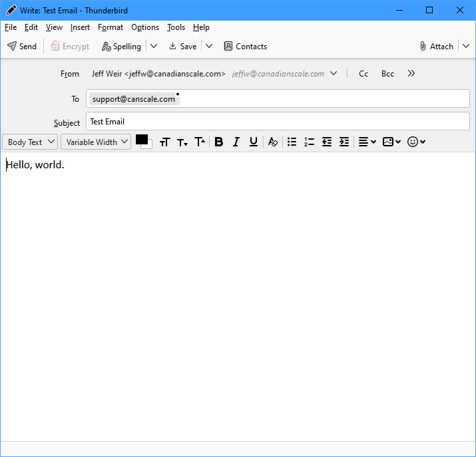476x457 pixels.
Task: Toggle Bold formatting
Action: (218, 142)
